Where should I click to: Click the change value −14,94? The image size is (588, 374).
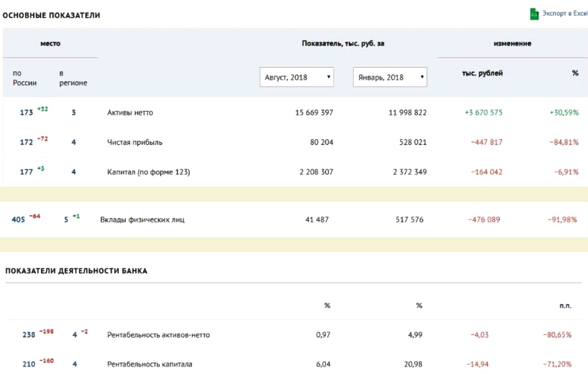point(477,364)
